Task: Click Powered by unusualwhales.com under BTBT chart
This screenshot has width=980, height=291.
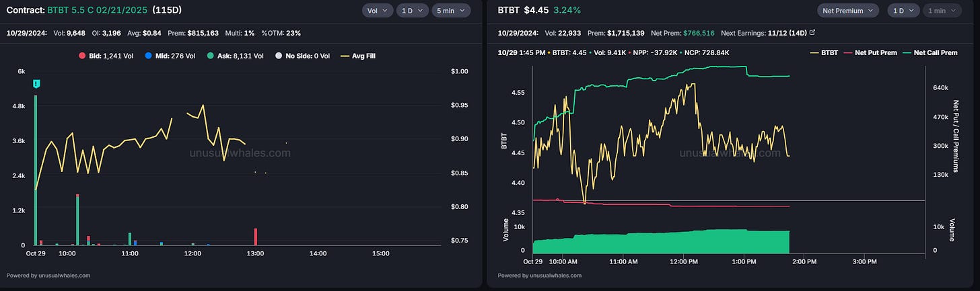Action: point(540,275)
